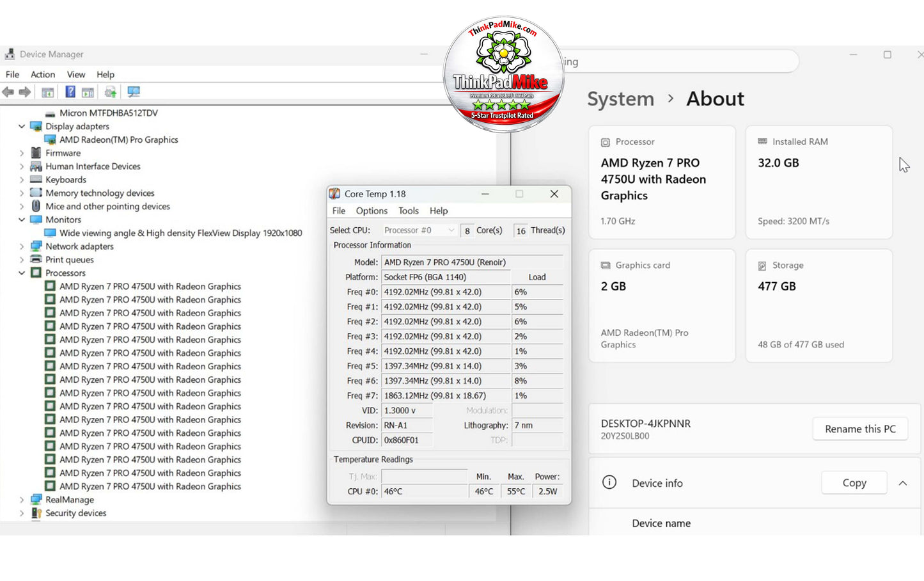Click the Forward arrow in Device Manager toolbar
This screenshot has width=924, height=581.
(25, 92)
